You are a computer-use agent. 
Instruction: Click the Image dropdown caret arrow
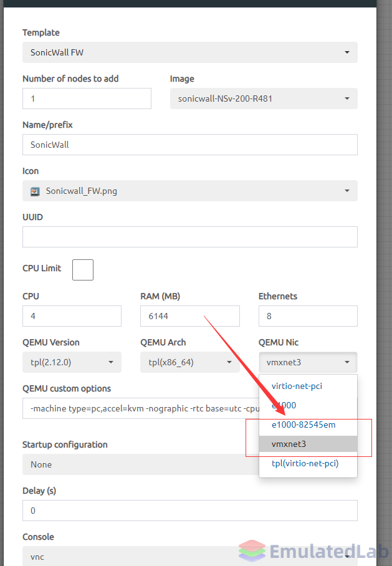[347, 98]
